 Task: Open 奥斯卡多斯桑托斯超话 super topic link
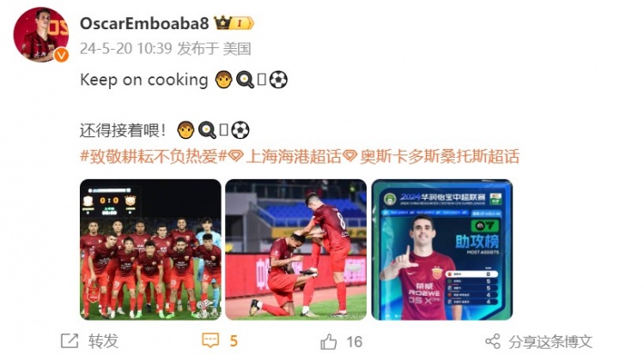pyautogui.click(x=440, y=156)
